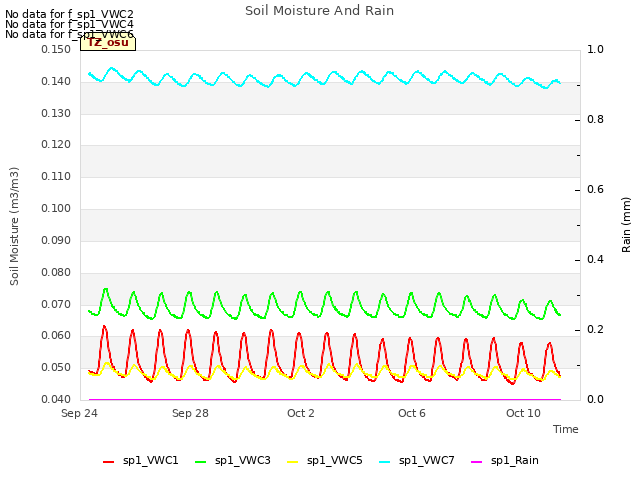Click the Oct 2 date tick label
The width and height of the screenshot is (640, 480).
pos(301,413)
